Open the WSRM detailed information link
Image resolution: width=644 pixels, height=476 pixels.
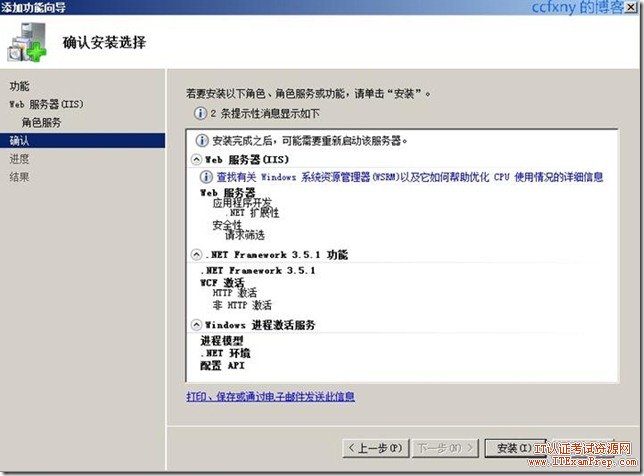point(409,177)
